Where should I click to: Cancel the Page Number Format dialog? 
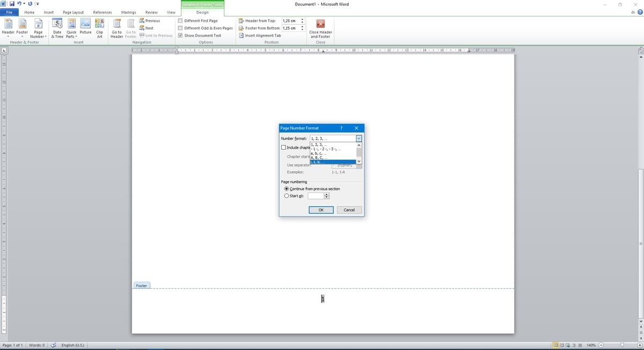[x=349, y=209]
